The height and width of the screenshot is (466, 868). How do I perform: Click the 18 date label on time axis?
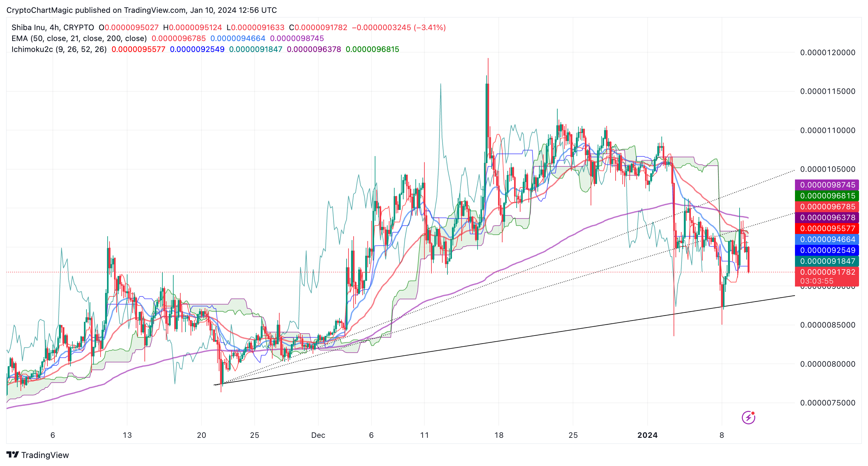pyautogui.click(x=499, y=435)
